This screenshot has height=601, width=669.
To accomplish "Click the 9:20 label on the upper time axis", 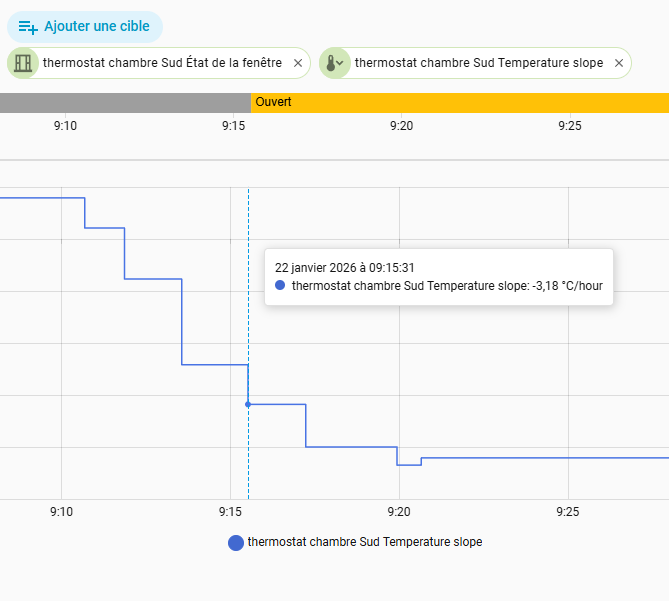I will 401,125.
